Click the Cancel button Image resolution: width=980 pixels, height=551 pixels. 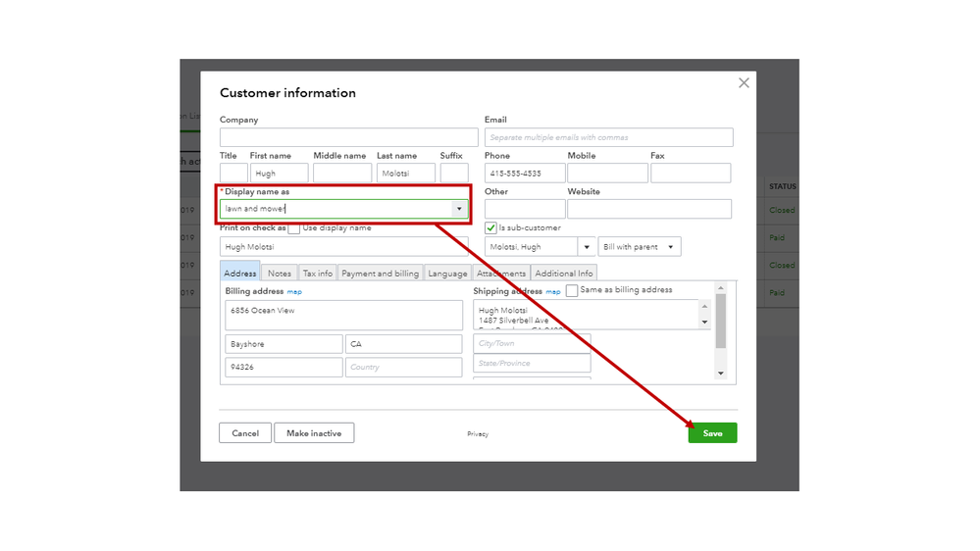[x=245, y=433]
